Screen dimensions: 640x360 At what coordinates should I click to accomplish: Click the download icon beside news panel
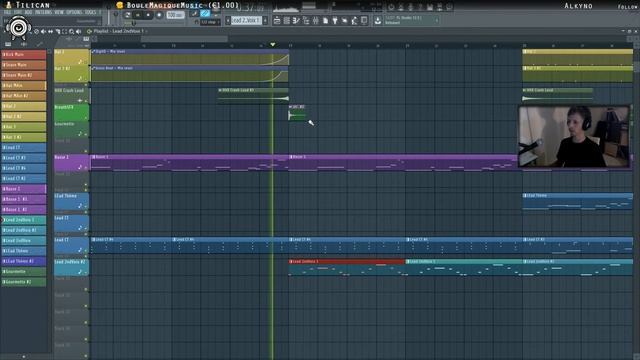coord(378,20)
